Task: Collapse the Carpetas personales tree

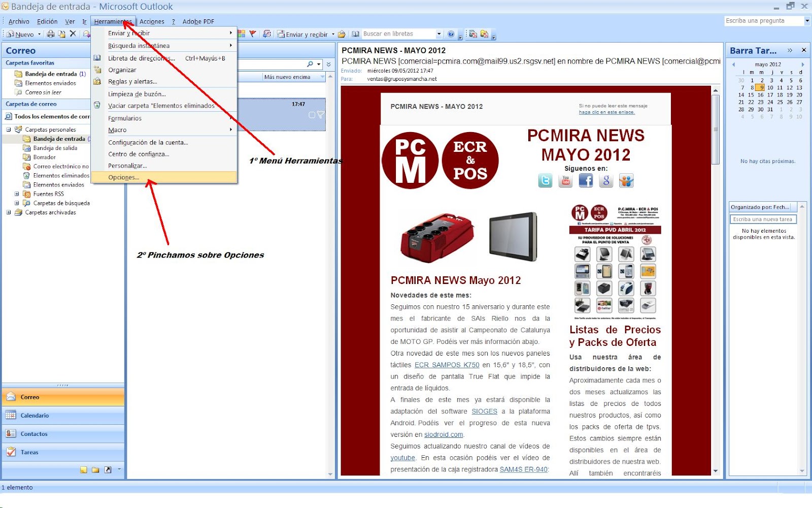Action: (9, 130)
